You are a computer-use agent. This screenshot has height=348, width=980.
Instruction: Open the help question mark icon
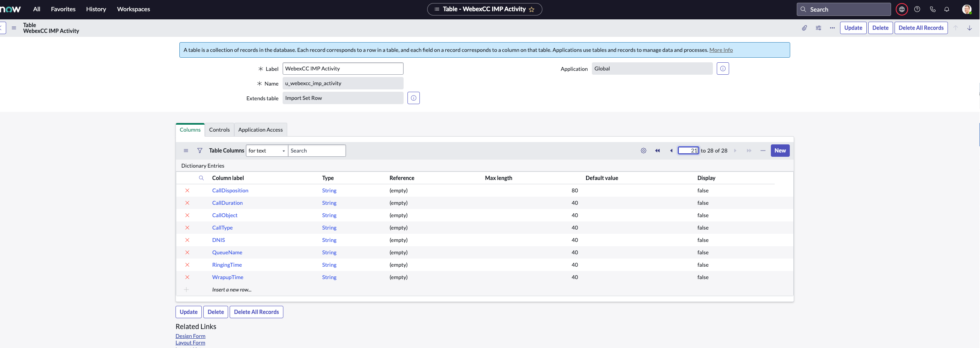tap(917, 9)
